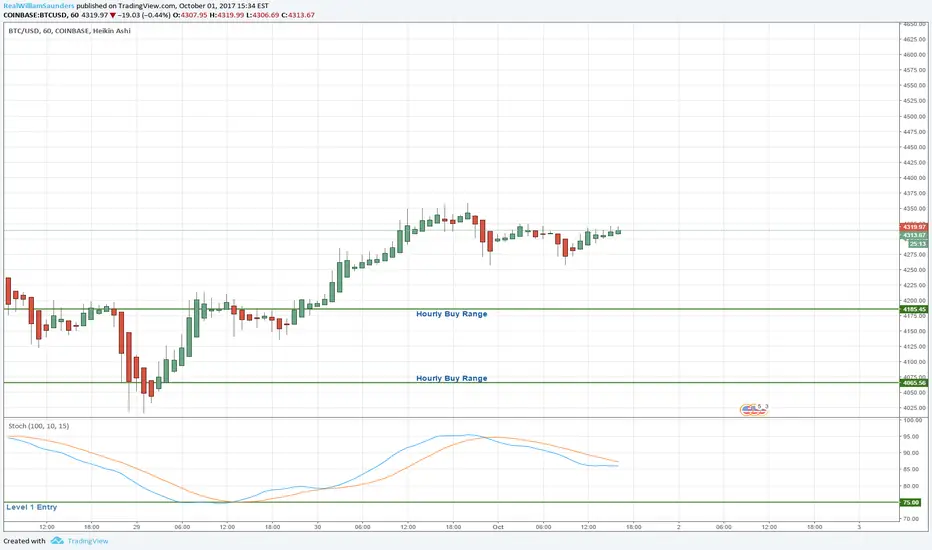Open the TradingView link in footer
Viewport: 932px width, 550px height.
point(88,541)
